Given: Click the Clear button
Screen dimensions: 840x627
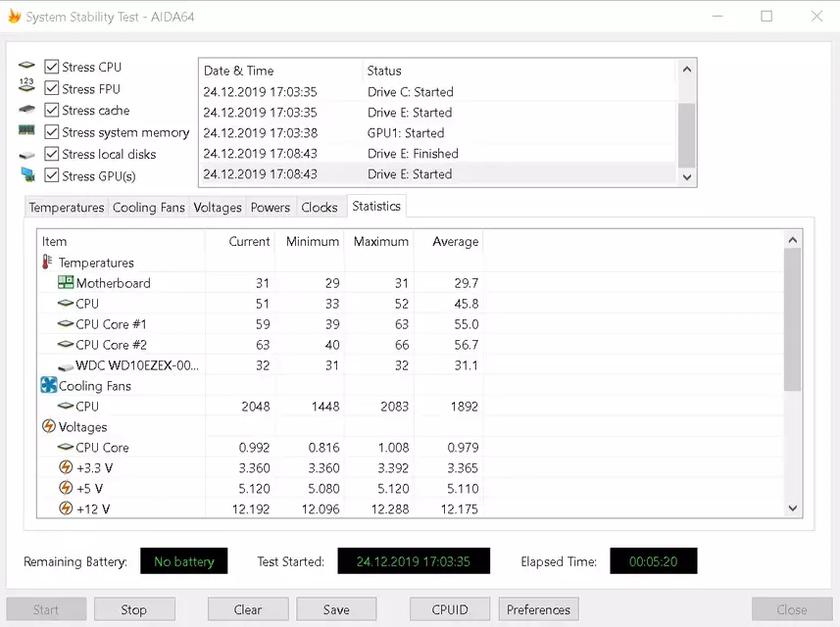Looking at the screenshot, I should pos(248,609).
